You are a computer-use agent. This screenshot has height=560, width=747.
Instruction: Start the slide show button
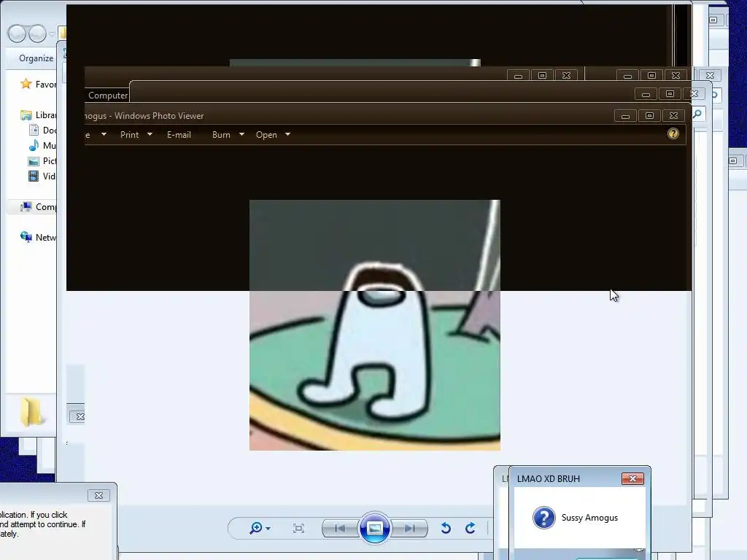[375, 528]
